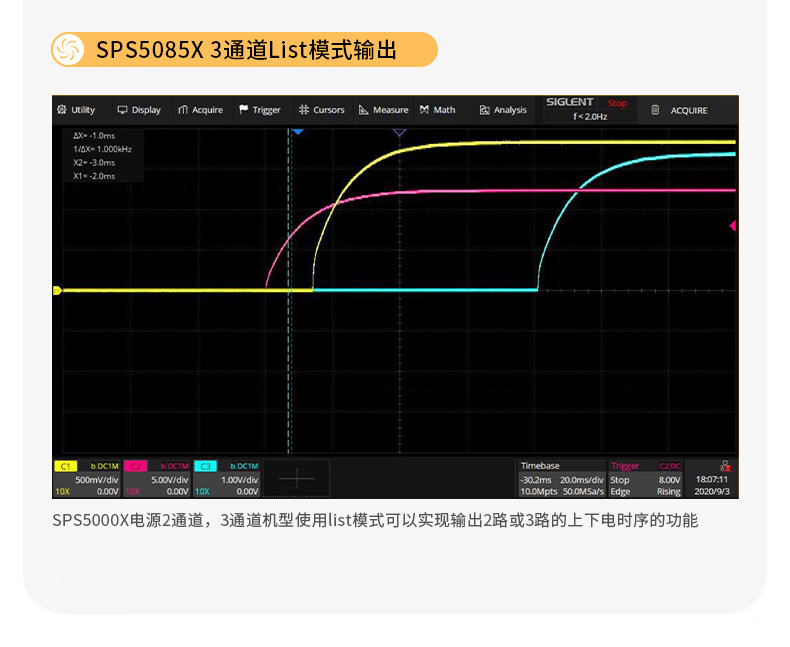Click the ACQUIRE button at top right
Screen dimensions: 790x647
coord(680,110)
